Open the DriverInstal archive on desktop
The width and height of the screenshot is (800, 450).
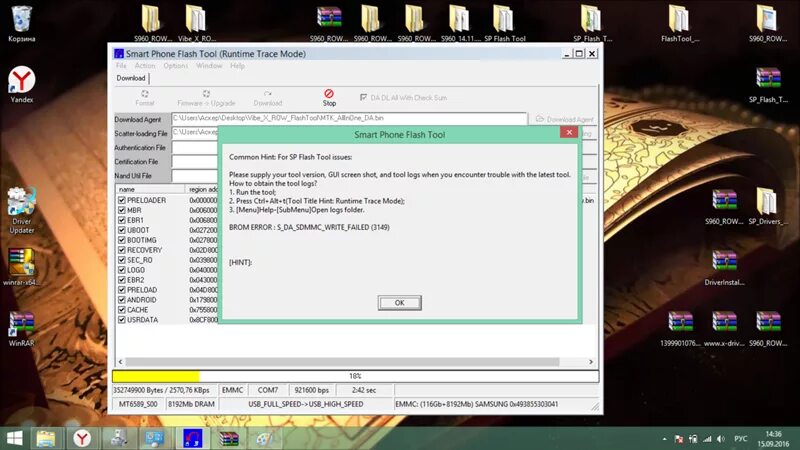(x=724, y=267)
